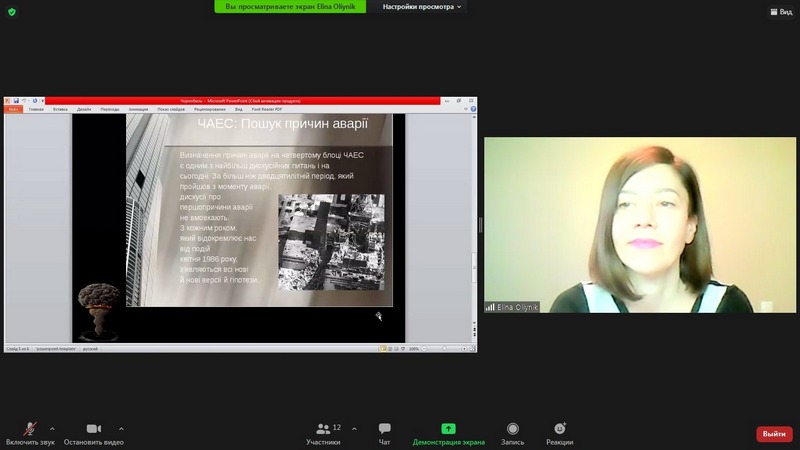Select Reading view icon in status bar
The height and width of the screenshot is (450, 800).
pyautogui.click(x=396, y=349)
